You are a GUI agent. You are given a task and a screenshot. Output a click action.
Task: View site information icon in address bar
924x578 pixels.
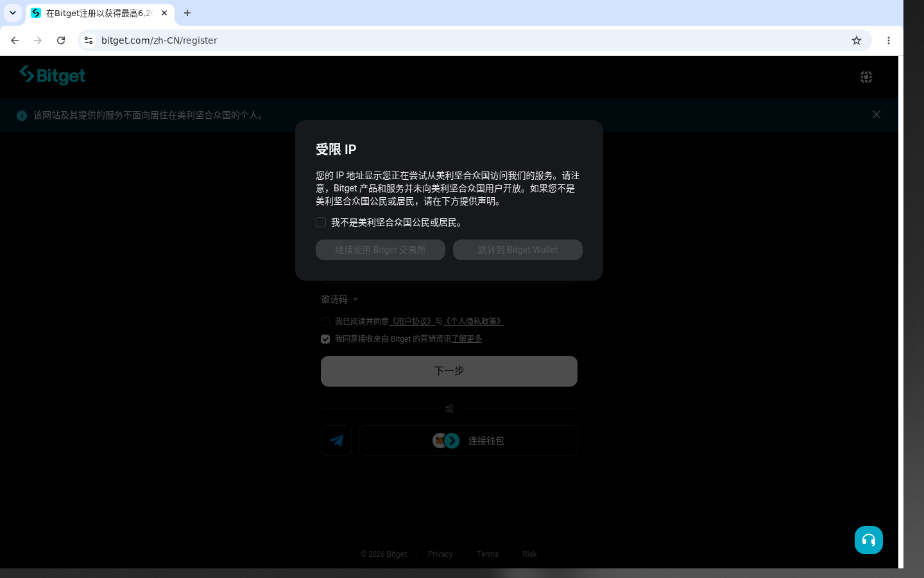click(89, 40)
